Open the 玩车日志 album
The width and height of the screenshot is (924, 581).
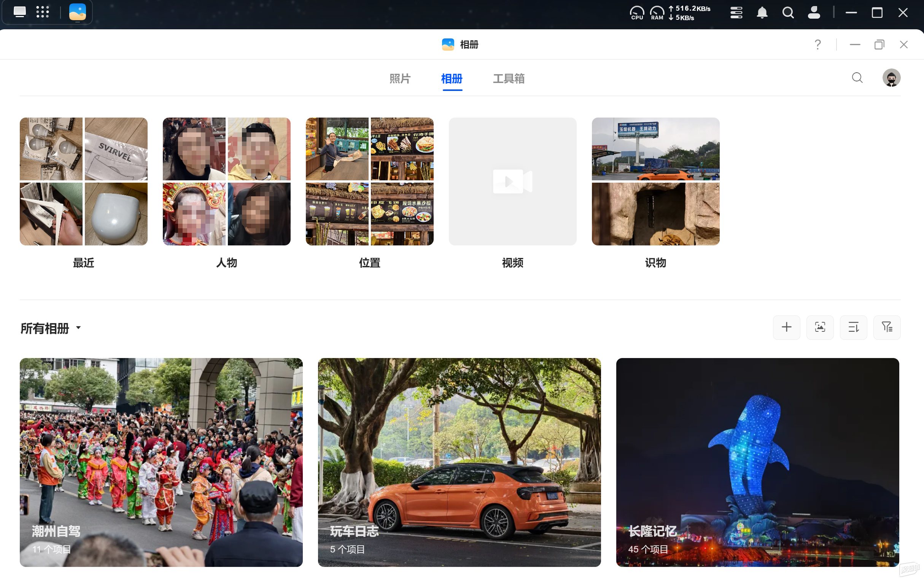(x=459, y=462)
